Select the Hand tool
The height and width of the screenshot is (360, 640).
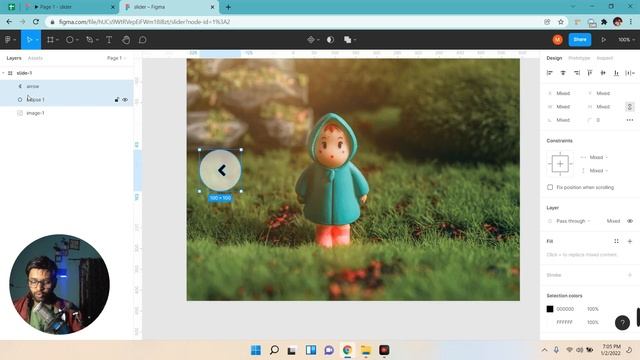point(126,40)
